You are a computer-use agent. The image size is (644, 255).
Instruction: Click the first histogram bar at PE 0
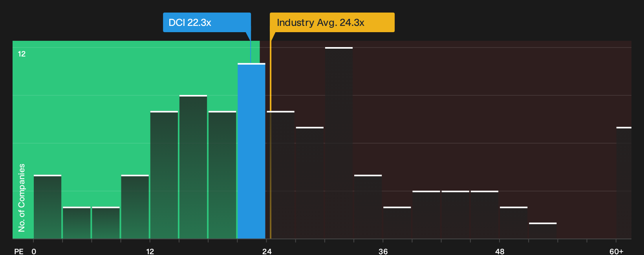pos(48,207)
